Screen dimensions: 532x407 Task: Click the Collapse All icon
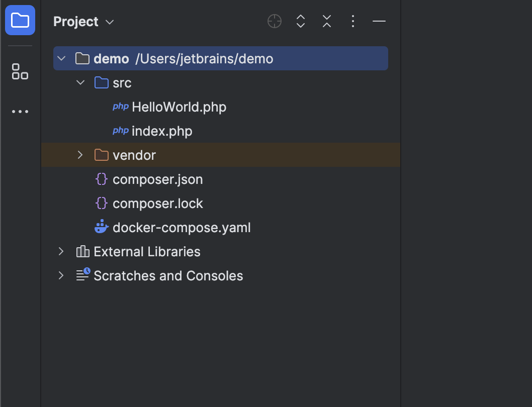327,21
